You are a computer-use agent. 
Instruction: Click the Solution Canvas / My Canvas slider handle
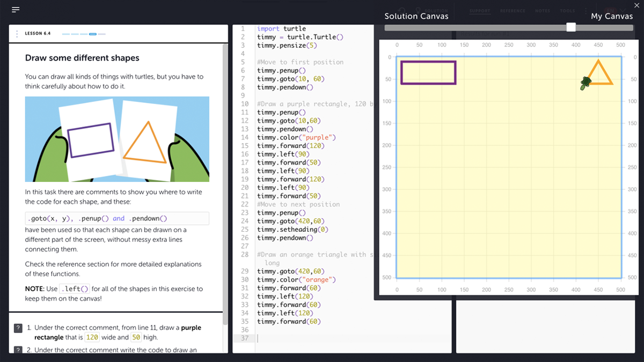click(x=571, y=27)
